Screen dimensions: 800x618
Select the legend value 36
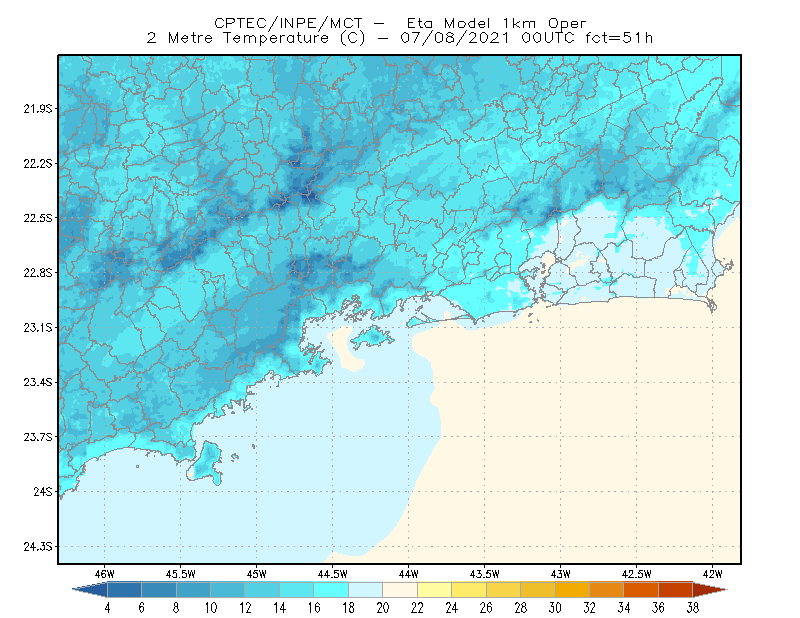(658, 608)
